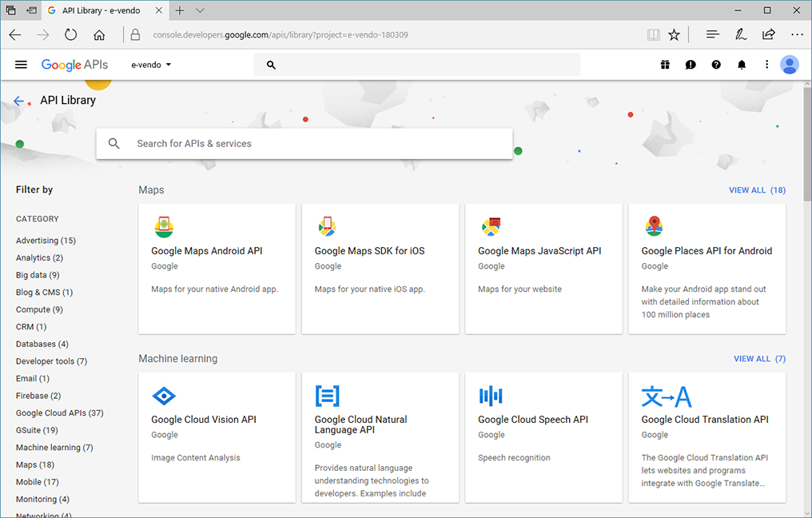
Task: Filter by Blog & CMS (1) category
Action: (x=45, y=292)
